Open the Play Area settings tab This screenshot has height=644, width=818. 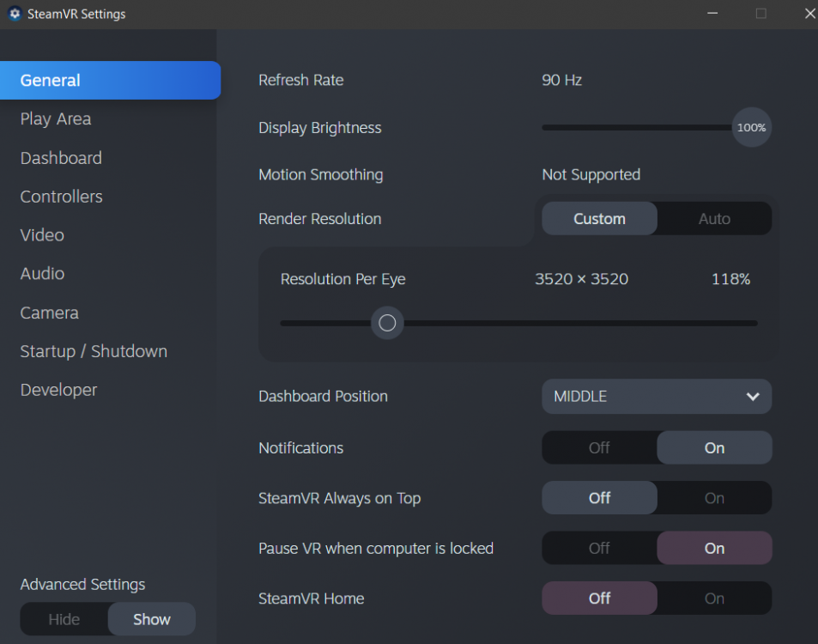[x=56, y=119]
